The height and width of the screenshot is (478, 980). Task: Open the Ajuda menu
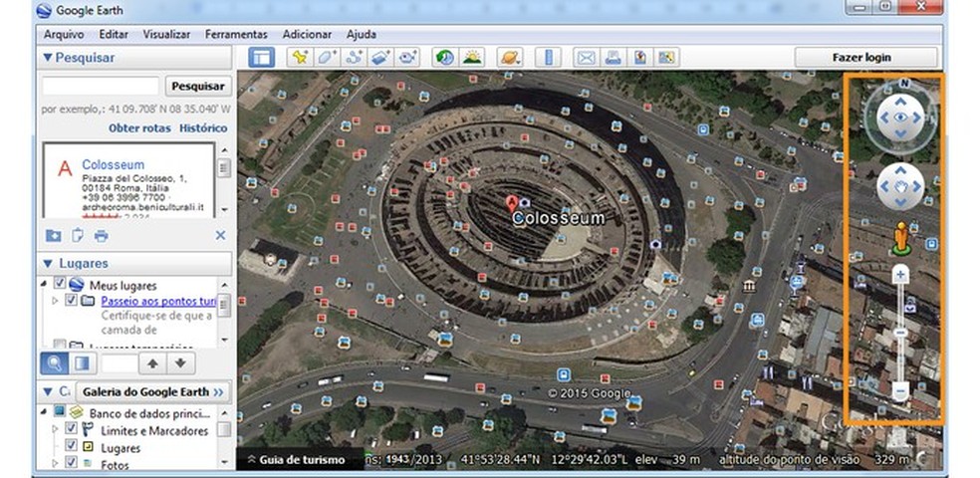362,35
